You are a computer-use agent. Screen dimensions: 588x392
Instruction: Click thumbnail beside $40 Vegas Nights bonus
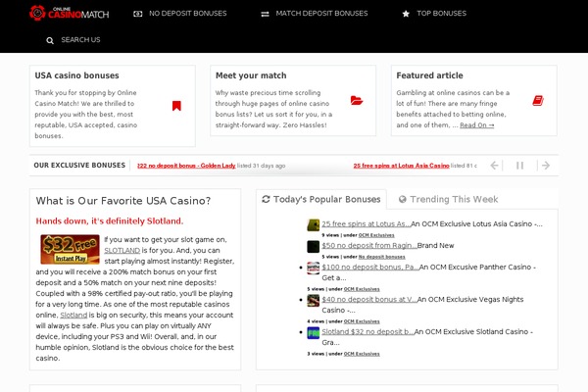point(314,300)
